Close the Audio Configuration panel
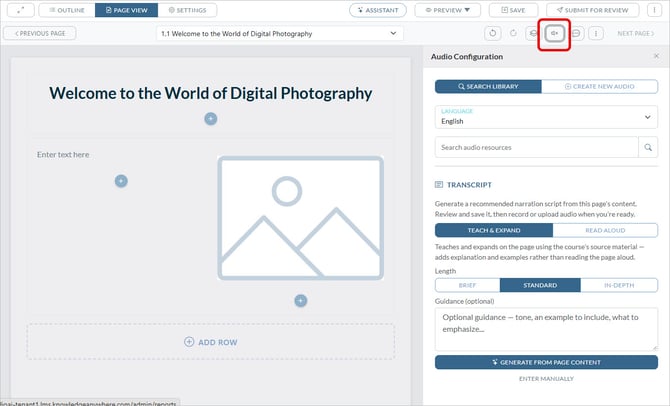 click(x=656, y=56)
